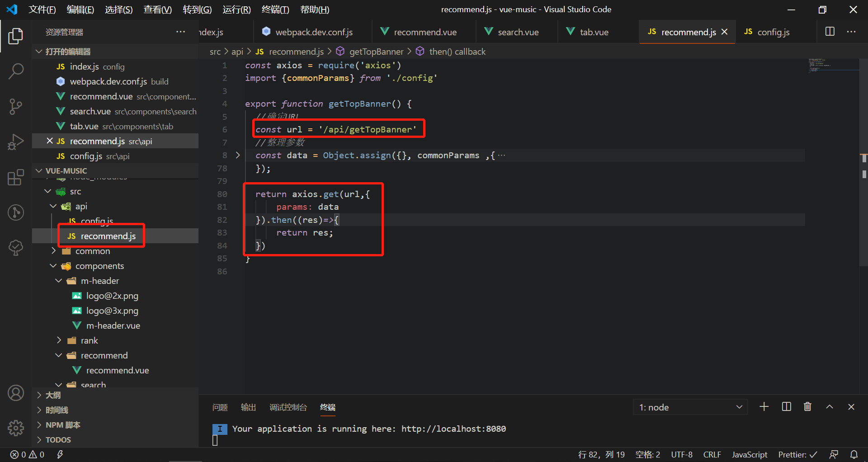Switch to recommend.vue editor tab
Image resolution: width=868 pixels, height=462 pixels.
pyautogui.click(x=424, y=32)
